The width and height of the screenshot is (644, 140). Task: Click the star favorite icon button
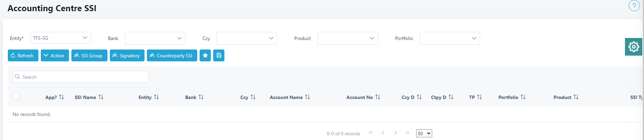[205, 56]
